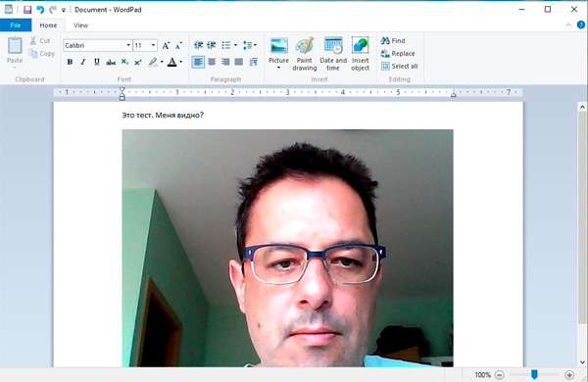Open the File menu

16,25
